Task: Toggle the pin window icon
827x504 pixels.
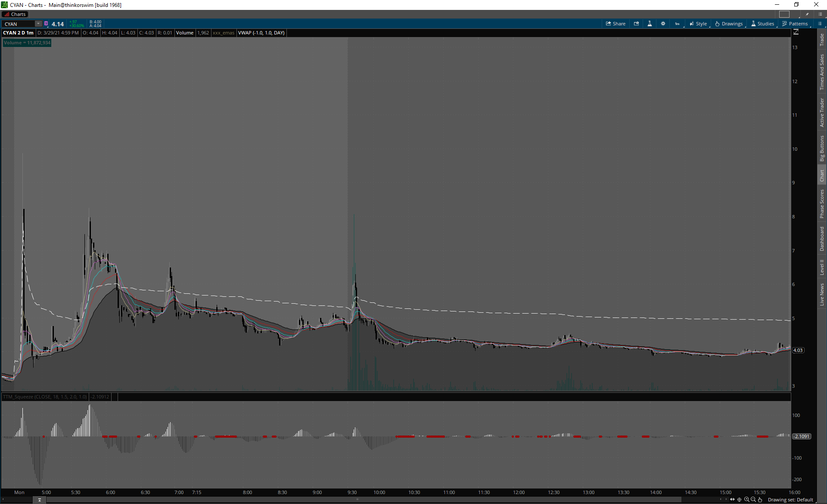Action: coord(807,14)
